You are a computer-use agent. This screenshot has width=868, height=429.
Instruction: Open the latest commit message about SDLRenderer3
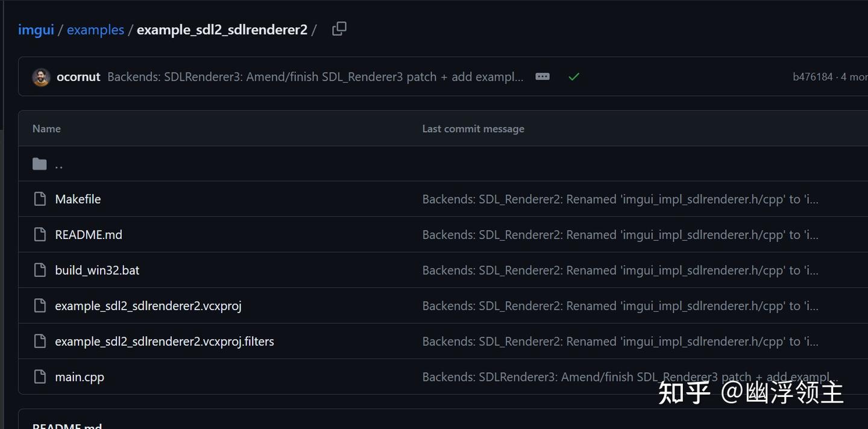315,77
